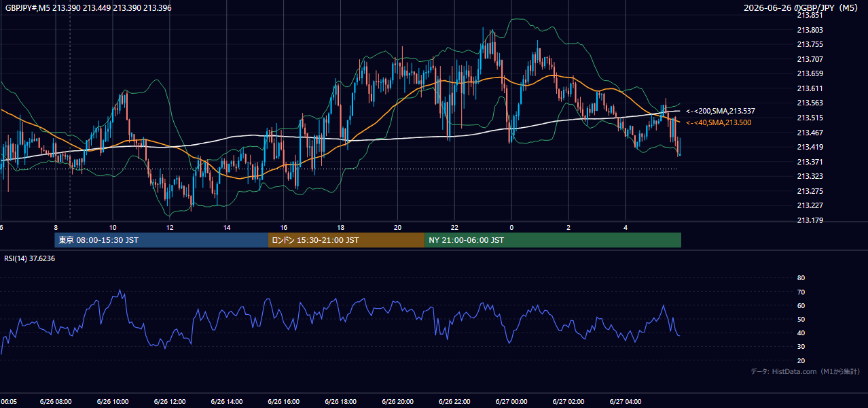Image resolution: width=868 pixels, height=408 pixels.
Task: Click the 6/27 04:00 time axis label
Action: 626,402
